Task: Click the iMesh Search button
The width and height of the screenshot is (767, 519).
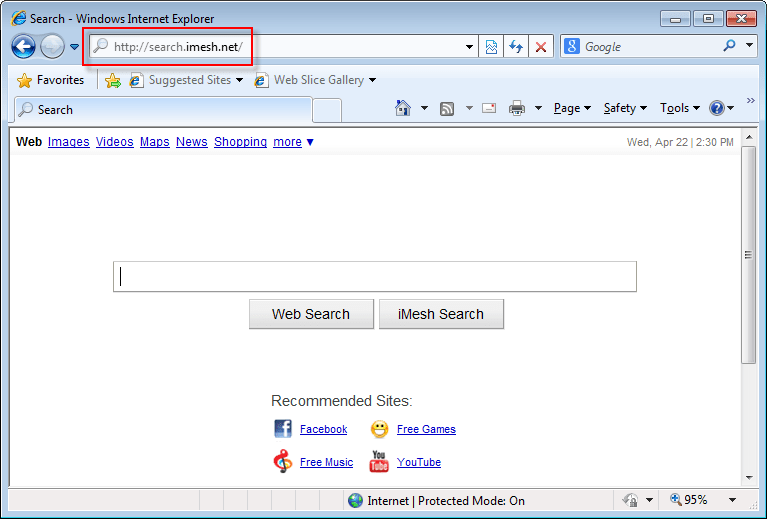Action: (x=441, y=314)
